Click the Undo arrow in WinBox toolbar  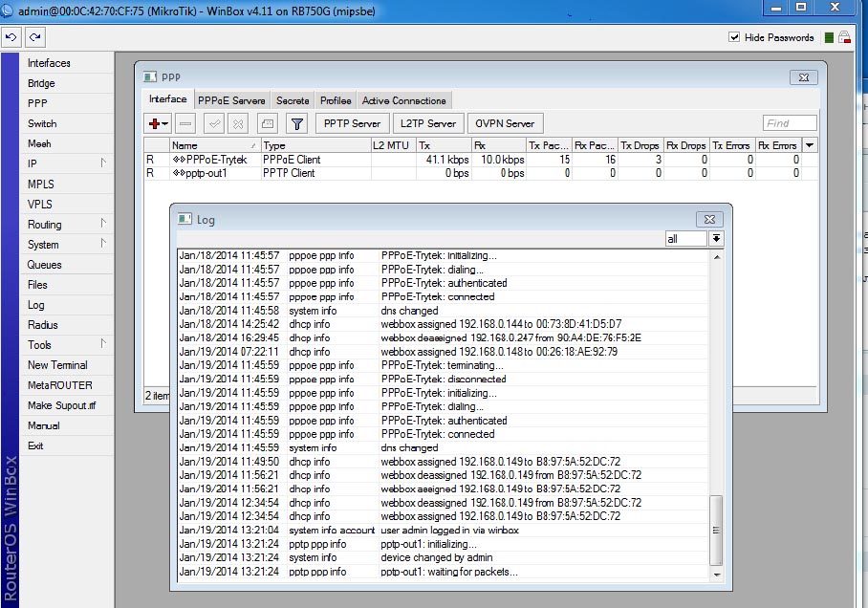(x=11, y=37)
